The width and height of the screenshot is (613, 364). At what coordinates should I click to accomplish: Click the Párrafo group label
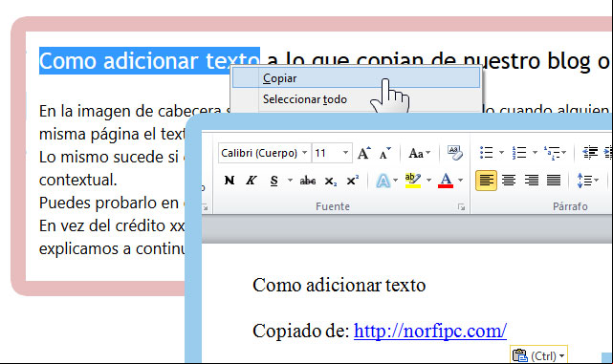[x=570, y=206]
